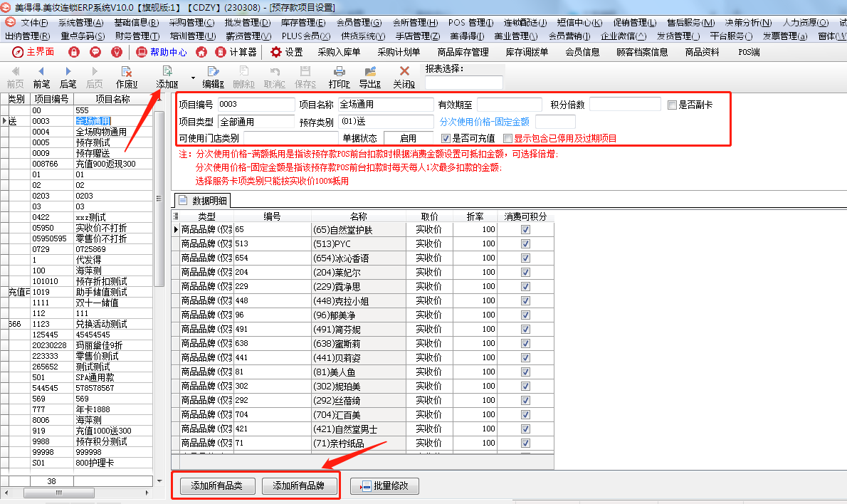Open the dropdown arrow beside 添加

point(193,77)
